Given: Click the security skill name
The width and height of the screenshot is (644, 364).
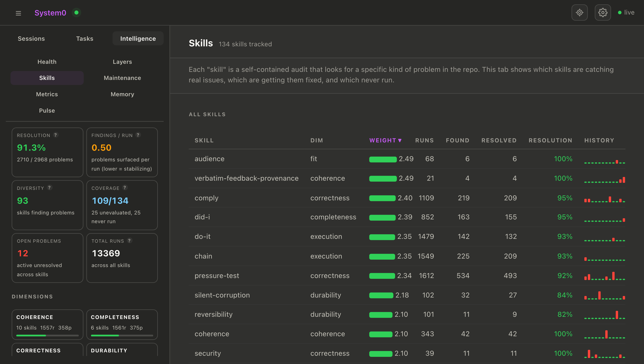Looking at the screenshot, I should click(x=208, y=353).
